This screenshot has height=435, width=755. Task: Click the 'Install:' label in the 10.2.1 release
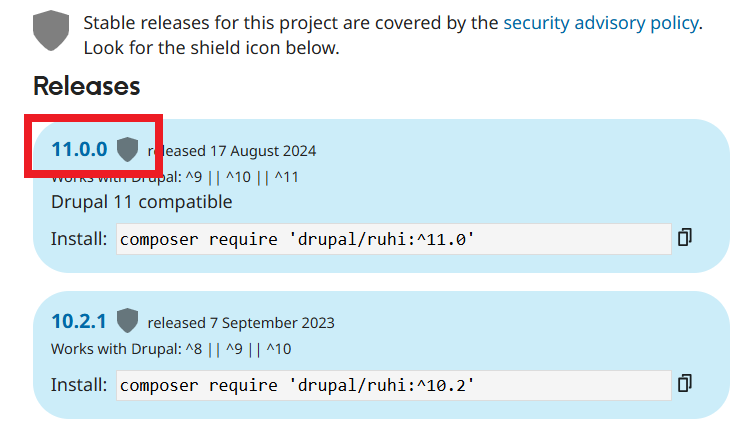tap(79, 385)
